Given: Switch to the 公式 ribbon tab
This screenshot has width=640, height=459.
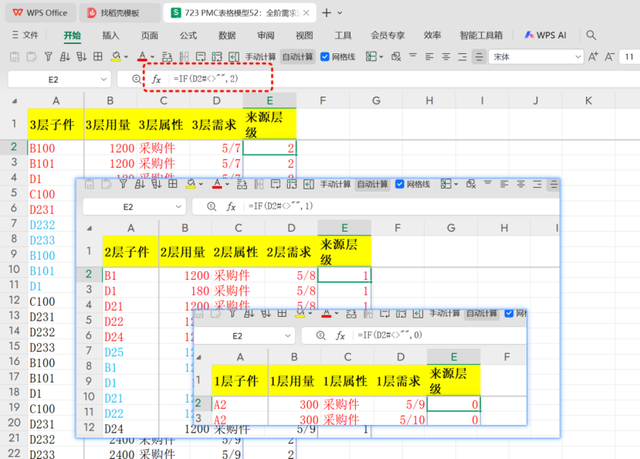Looking at the screenshot, I should [188, 35].
